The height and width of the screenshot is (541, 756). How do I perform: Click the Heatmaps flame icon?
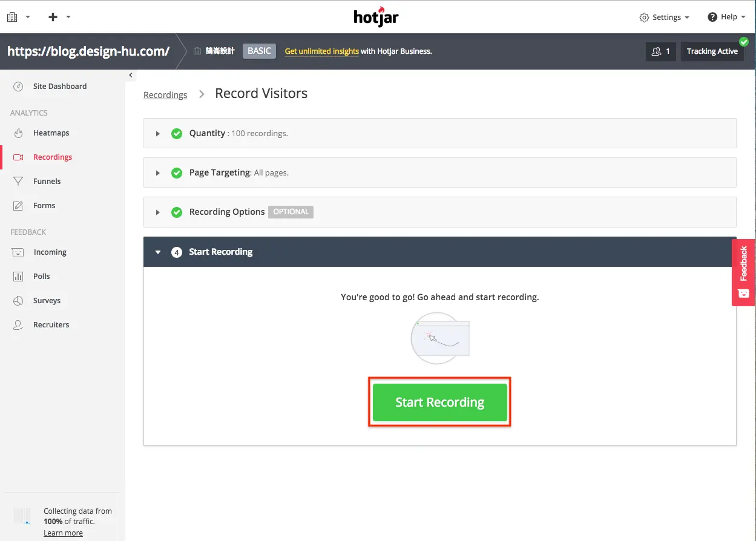pyautogui.click(x=18, y=133)
